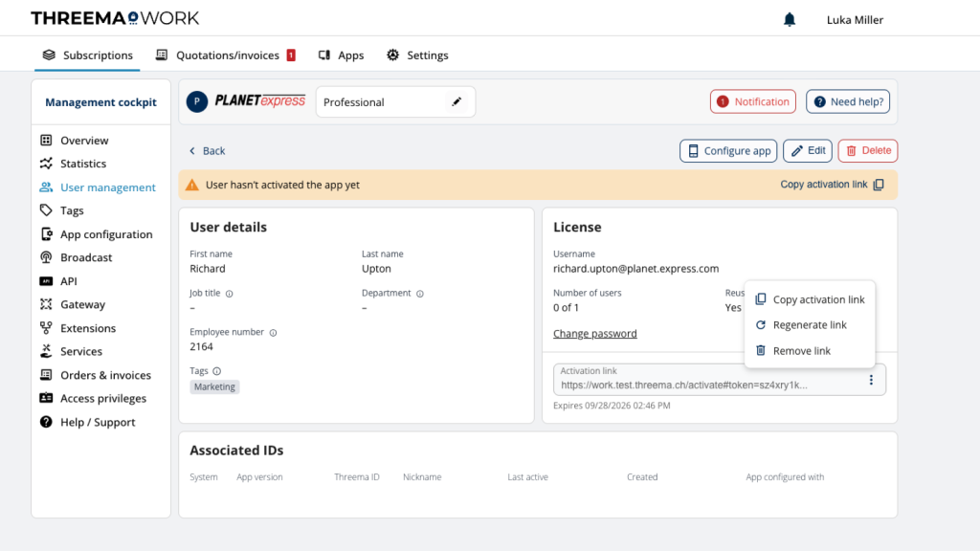Open the notifications bell icon

coord(790,20)
